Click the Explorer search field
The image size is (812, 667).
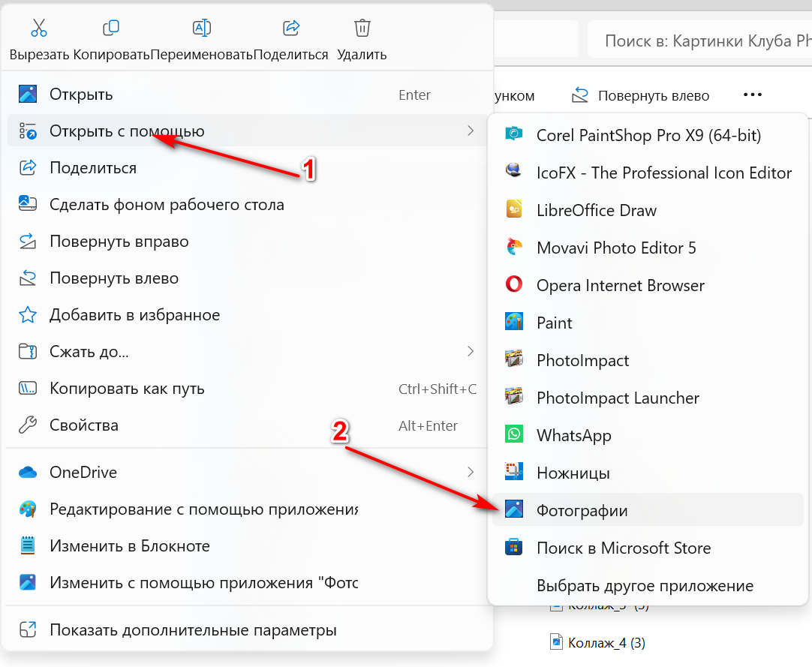point(700,40)
